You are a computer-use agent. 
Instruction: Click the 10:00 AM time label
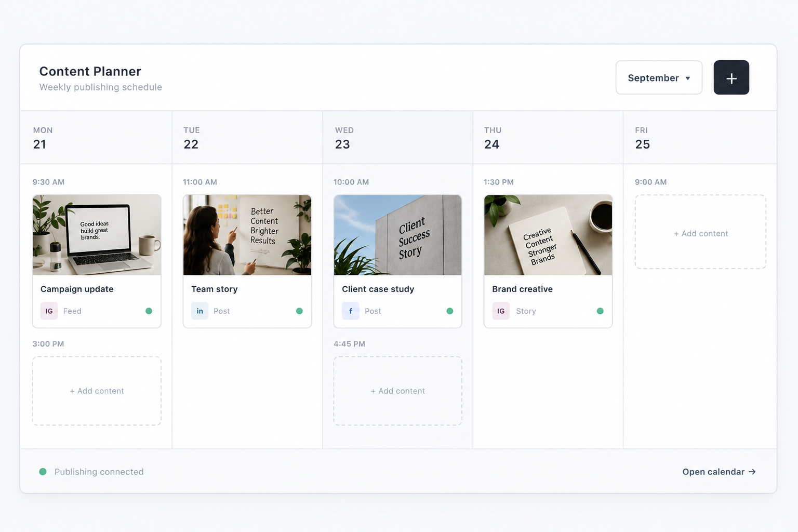pos(351,182)
